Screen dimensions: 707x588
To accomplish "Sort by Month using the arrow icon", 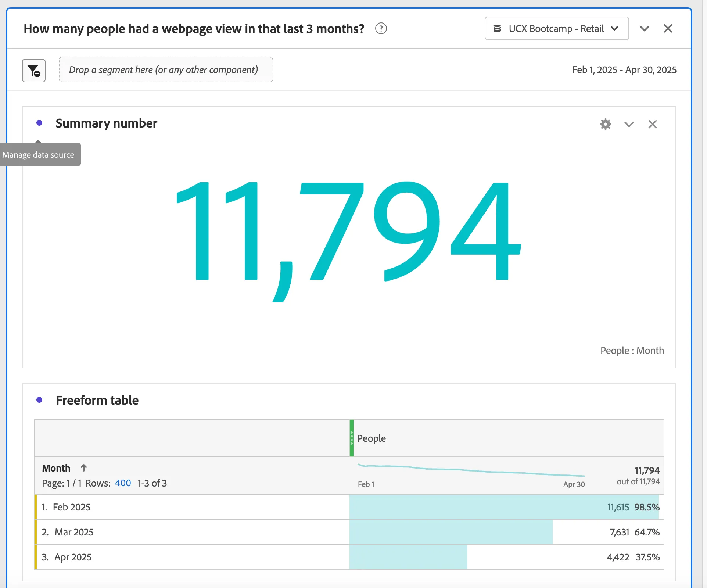I will (x=84, y=468).
